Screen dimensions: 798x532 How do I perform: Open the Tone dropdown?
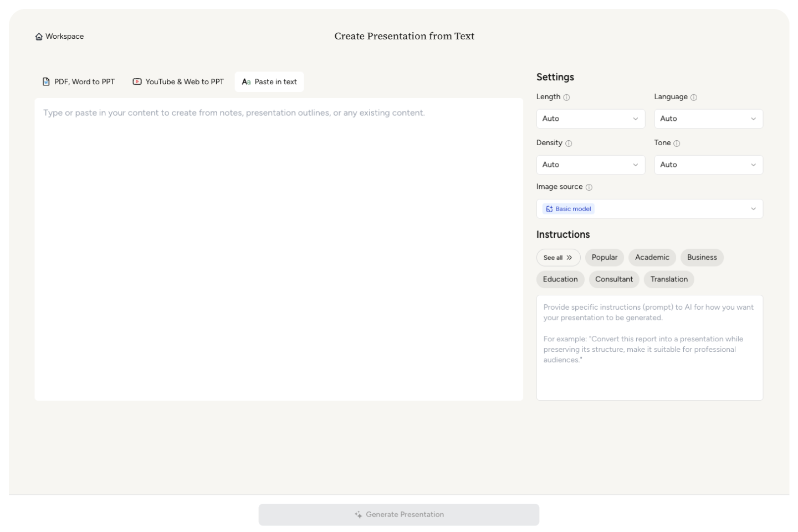708,165
